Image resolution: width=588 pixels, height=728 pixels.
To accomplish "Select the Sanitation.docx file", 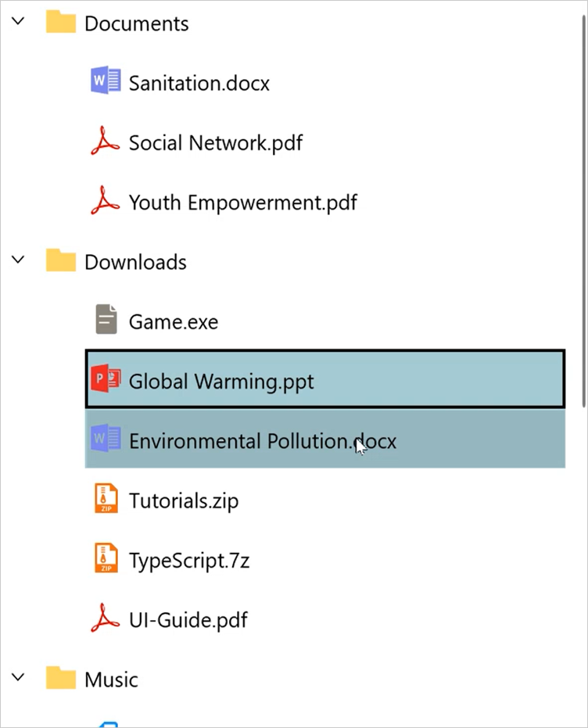I will 198,81.
